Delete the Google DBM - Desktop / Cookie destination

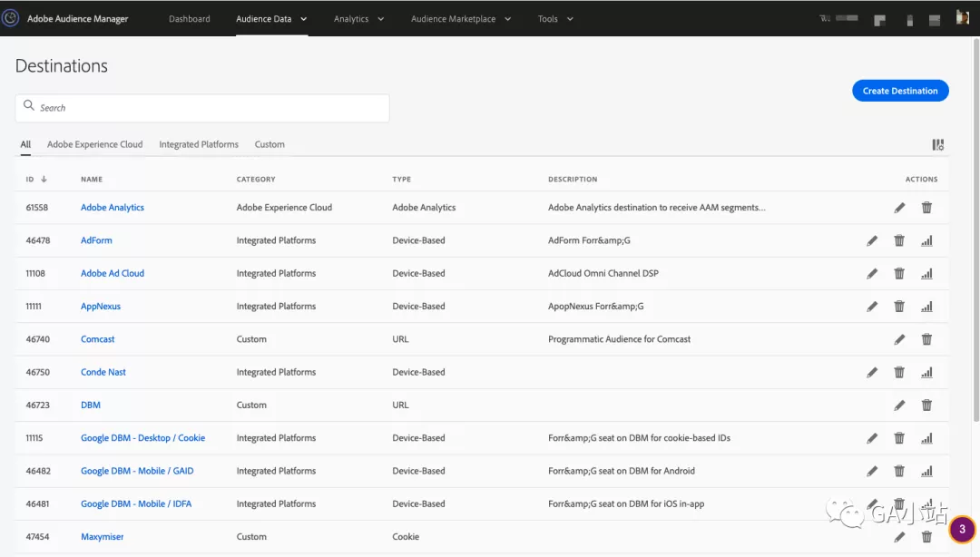click(x=899, y=438)
